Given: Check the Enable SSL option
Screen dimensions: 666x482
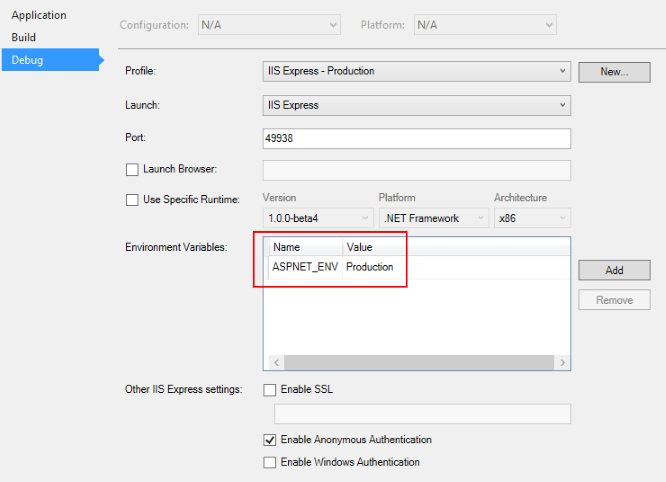Looking at the screenshot, I should coord(269,389).
